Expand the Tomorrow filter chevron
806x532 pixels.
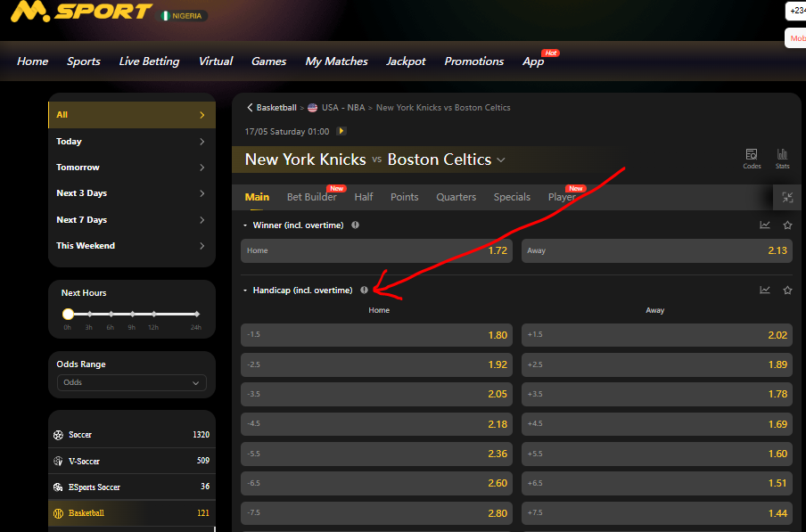pos(202,168)
